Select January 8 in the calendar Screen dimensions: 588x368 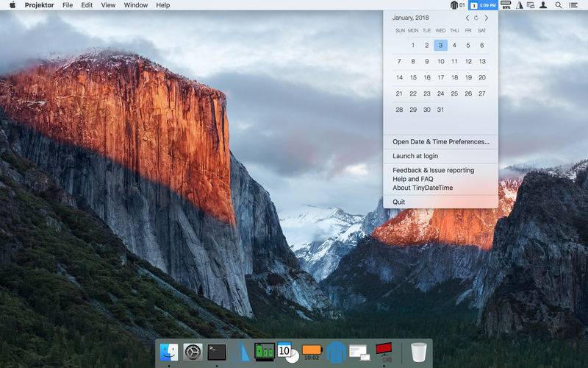click(413, 61)
